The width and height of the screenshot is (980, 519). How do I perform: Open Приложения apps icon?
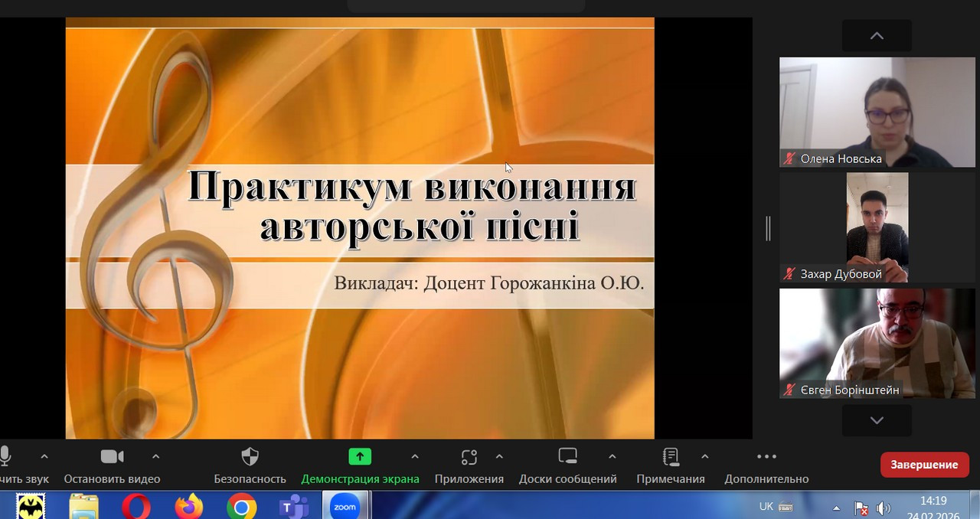click(469, 457)
